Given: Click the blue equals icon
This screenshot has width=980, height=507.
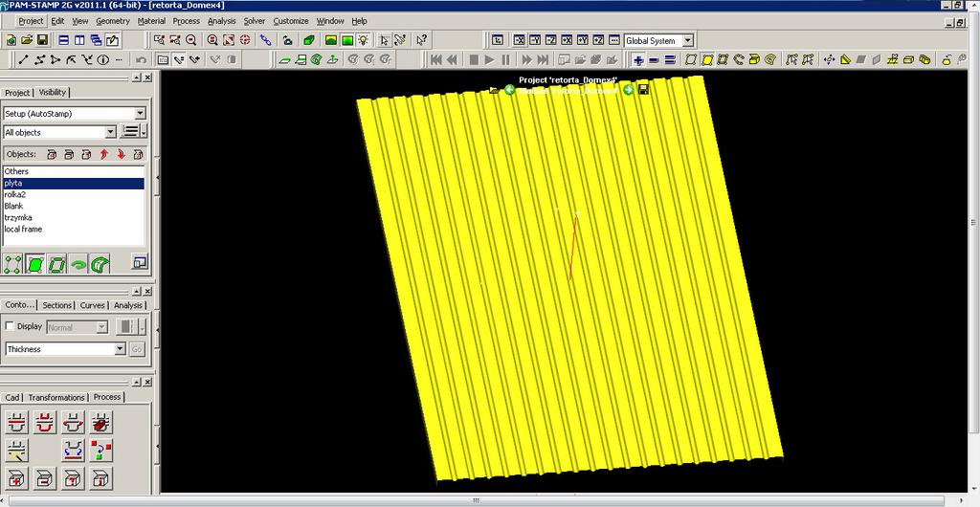Looking at the screenshot, I should tap(670, 60).
